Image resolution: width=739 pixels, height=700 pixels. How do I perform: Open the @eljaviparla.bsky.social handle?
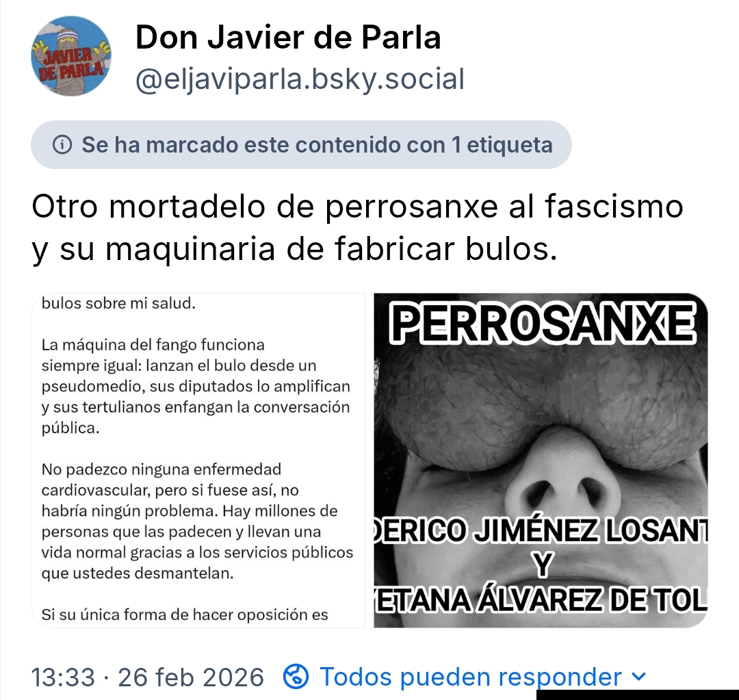(300, 79)
